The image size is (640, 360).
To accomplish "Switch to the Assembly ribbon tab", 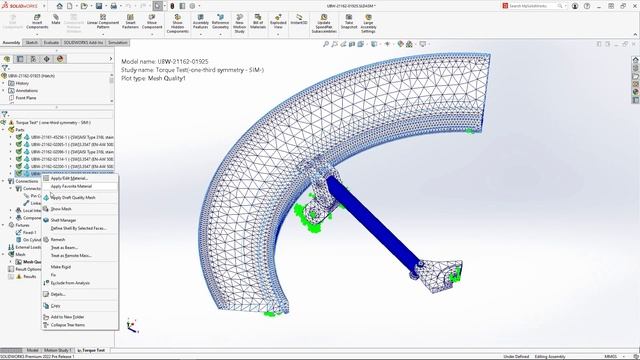I will click(11, 42).
